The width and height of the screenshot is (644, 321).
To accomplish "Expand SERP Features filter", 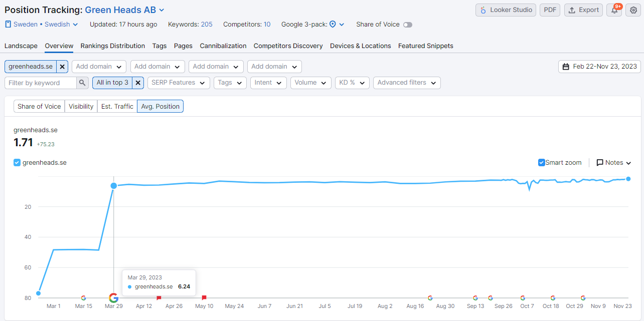I will (x=179, y=83).
